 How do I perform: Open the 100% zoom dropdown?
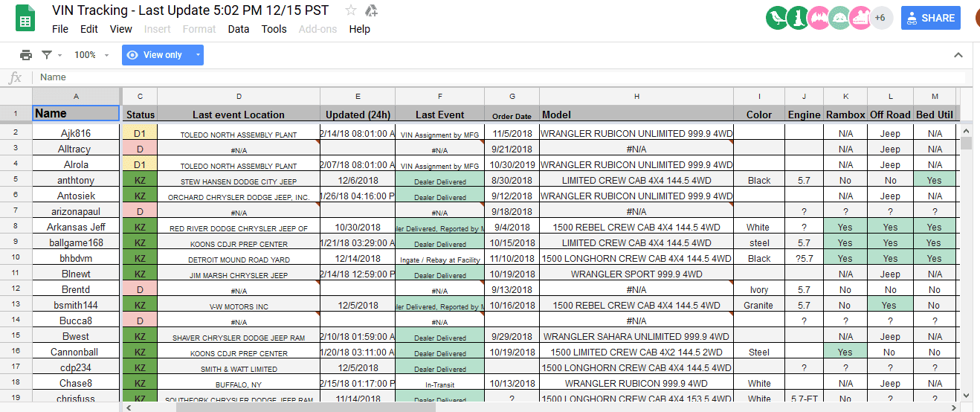[x=91, y=55]
